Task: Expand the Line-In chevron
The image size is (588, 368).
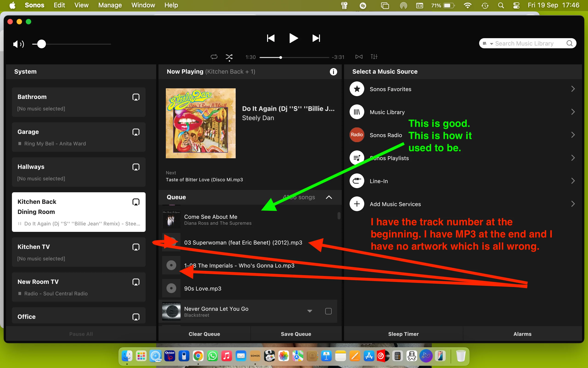Action: [573, 181]
